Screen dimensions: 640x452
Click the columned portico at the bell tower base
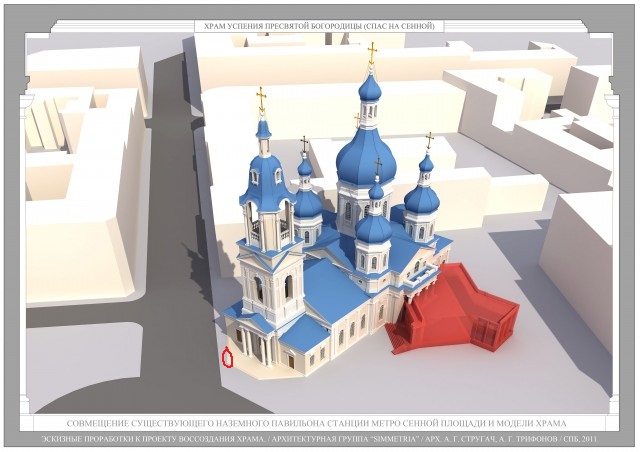point(253,343)
